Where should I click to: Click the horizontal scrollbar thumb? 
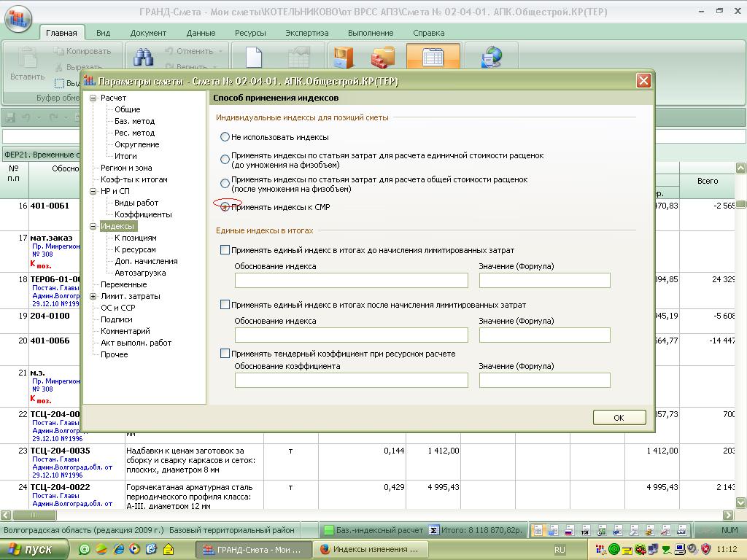pos(34,515)
